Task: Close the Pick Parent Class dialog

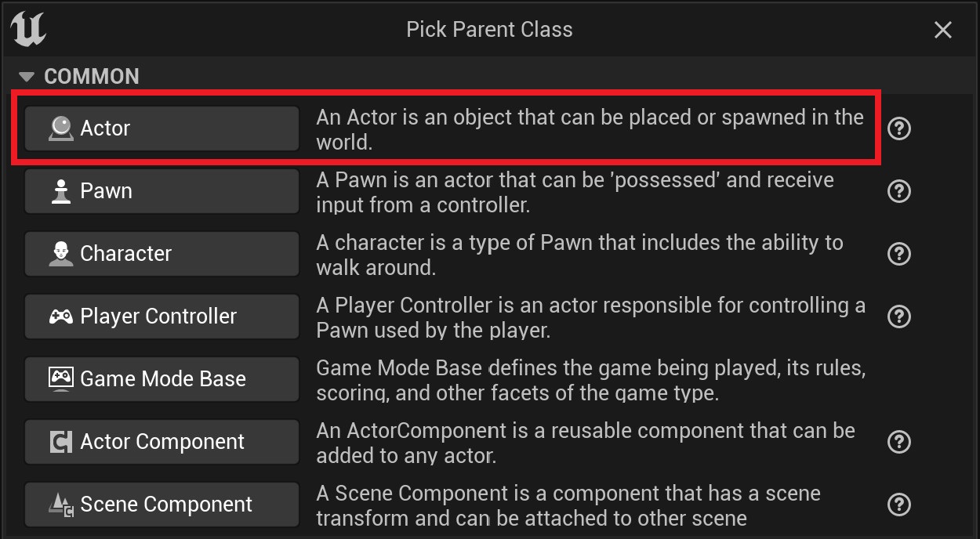Action: 943,30
